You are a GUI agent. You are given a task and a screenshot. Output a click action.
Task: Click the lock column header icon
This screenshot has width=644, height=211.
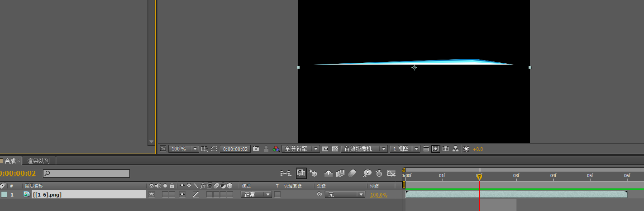172,186
